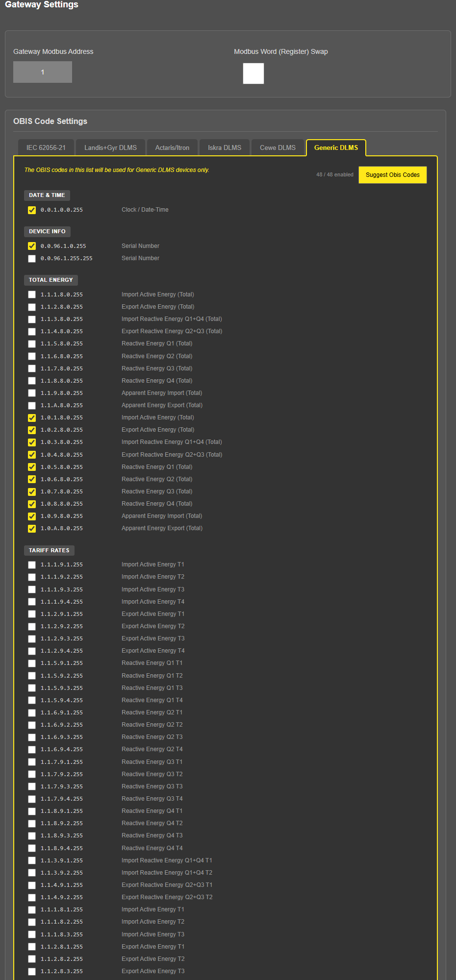This screenshot has height=980, width=456.
Task: Check the 1.1.8.8.0.255 Reactive Energy Q4 box
Action: (32, 381)
